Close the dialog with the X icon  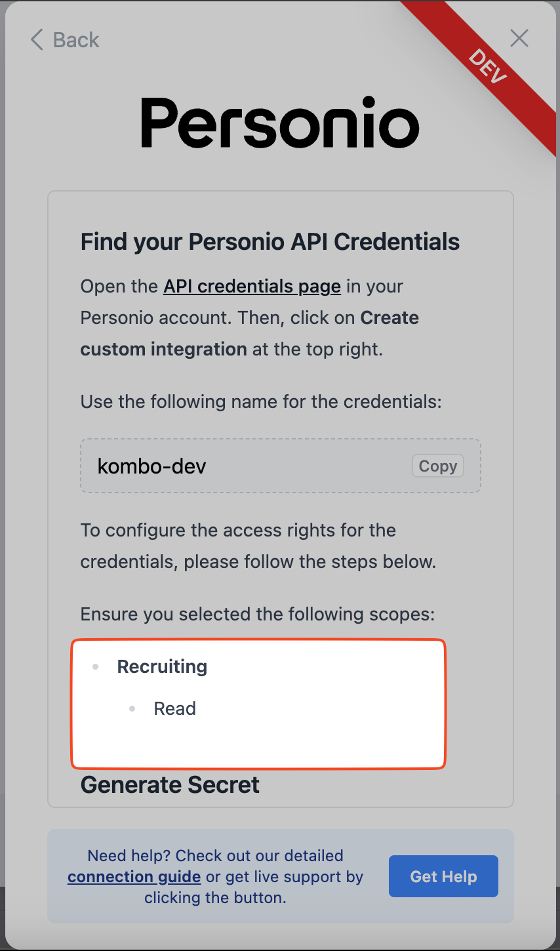click(x=519, y=39)
